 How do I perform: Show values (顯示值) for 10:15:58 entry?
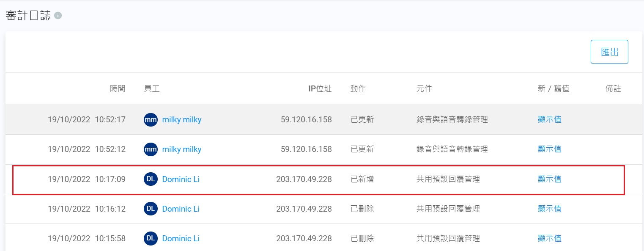[x=549, y=238]
